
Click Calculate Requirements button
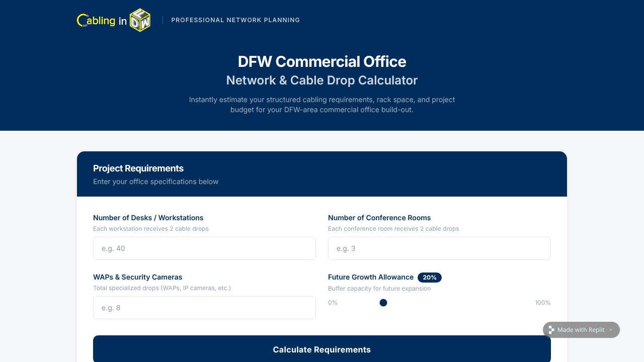coord(322,349)
